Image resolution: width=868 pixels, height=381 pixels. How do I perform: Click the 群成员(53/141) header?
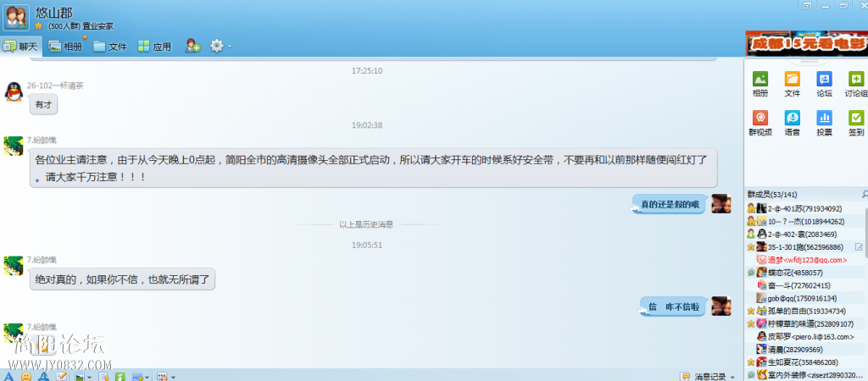772,194
